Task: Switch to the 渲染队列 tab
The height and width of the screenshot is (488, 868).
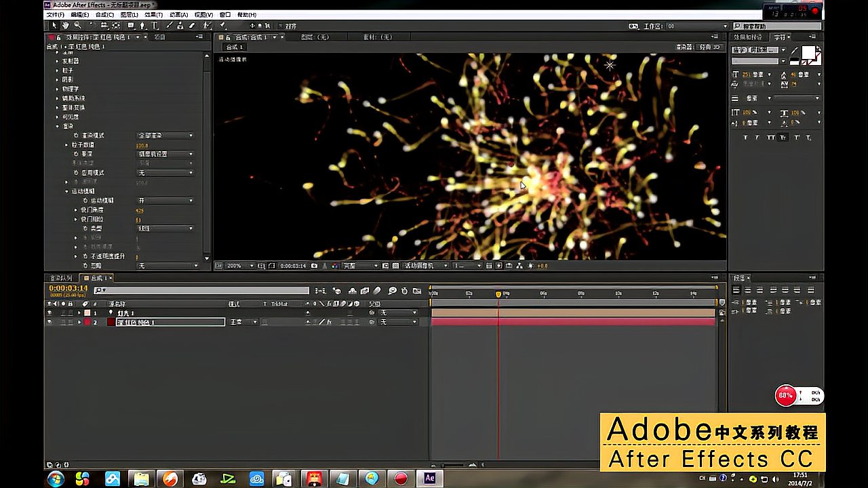Action: (60, 278)
